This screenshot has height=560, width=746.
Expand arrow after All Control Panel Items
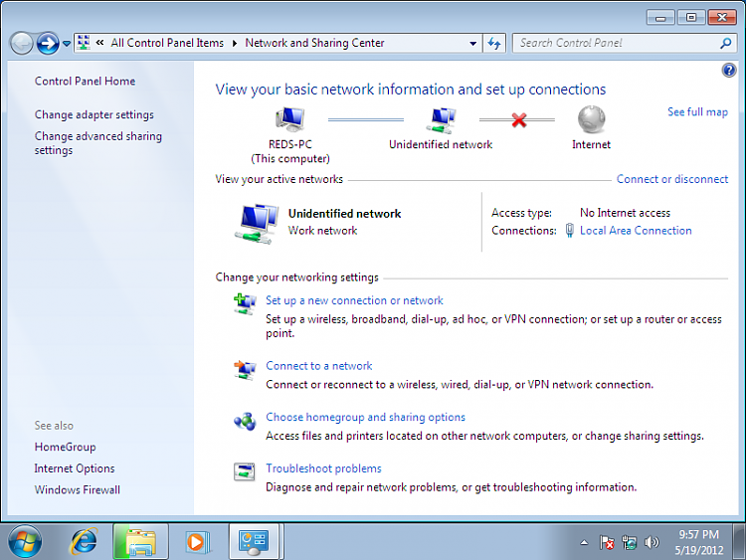235,44
